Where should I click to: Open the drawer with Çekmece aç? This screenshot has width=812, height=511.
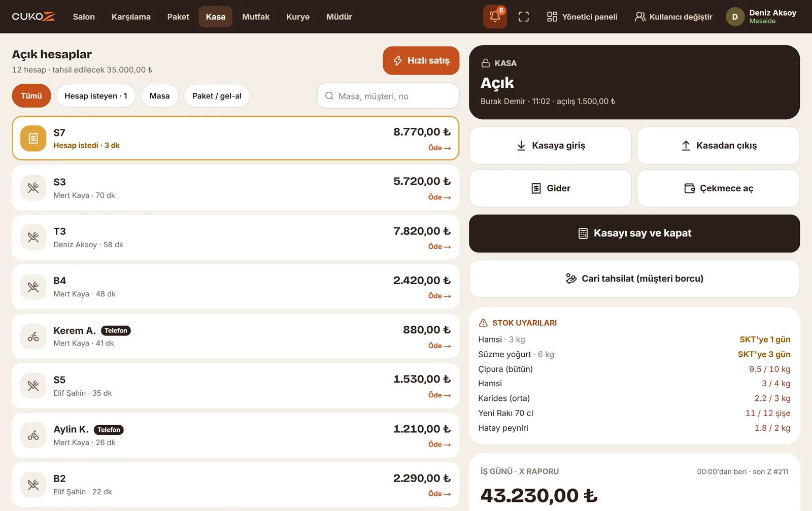pyautogui.click(x=718, y=188)
